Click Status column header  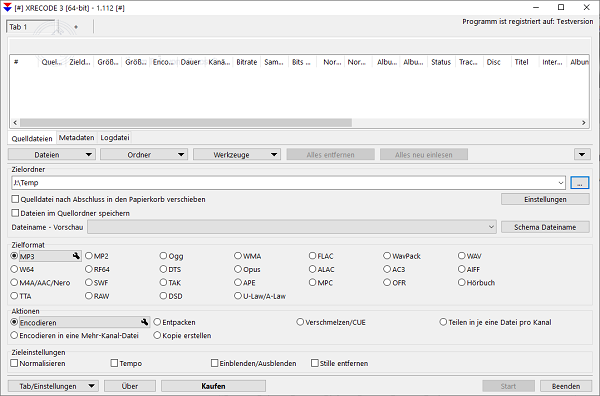click(x=441, y=62)
